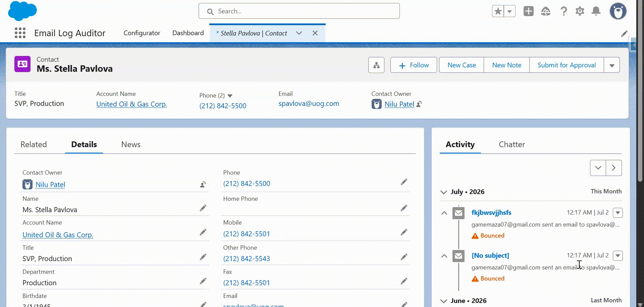Open the user profile avatar
Viewport: 644px width, 307px height.
click(x=618, y=11)
